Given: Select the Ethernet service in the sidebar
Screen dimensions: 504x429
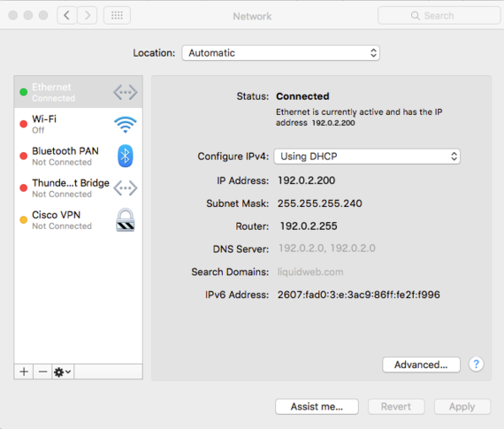Looking at the screenshot, I should 79,92.
